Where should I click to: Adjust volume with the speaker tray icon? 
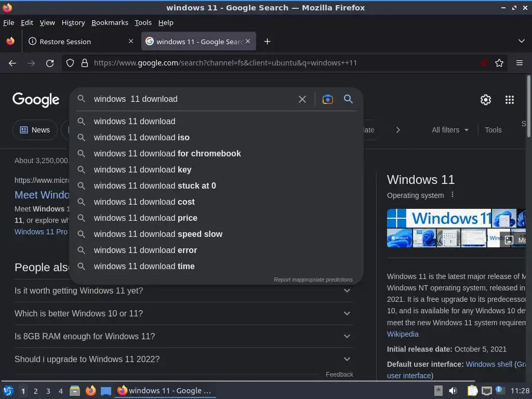pos(453,391)
